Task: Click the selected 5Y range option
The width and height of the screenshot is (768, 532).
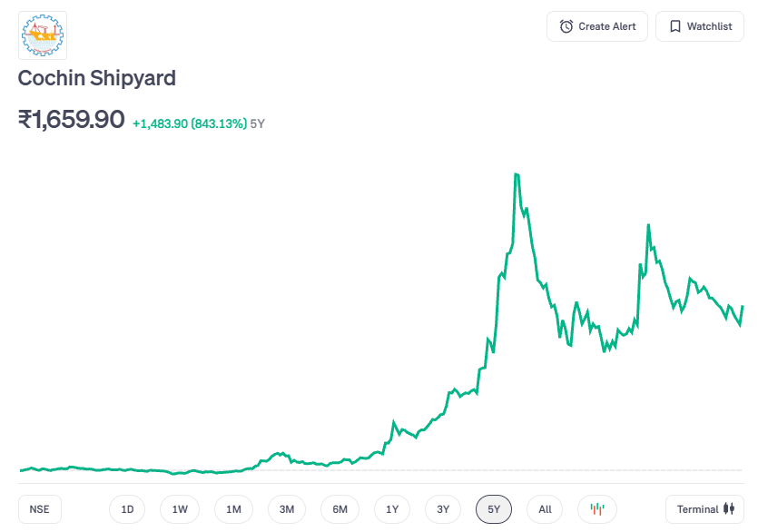Action: point(494,509)
